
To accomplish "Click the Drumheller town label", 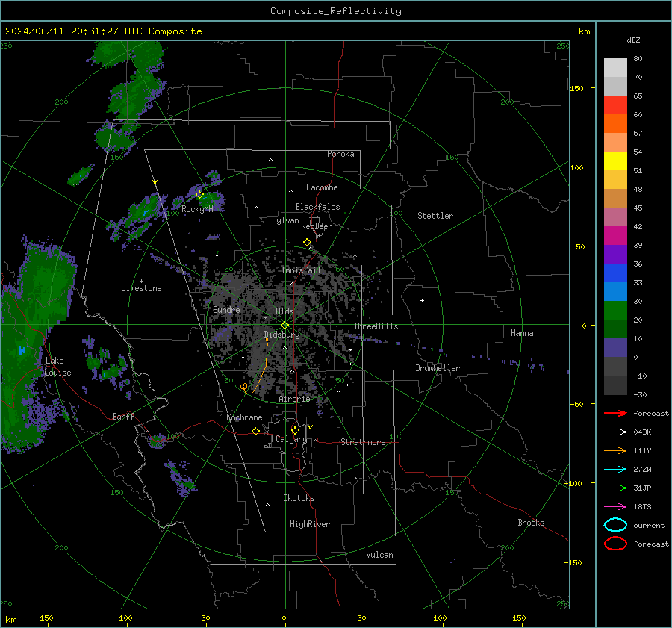I will click(x=438, y=368).
